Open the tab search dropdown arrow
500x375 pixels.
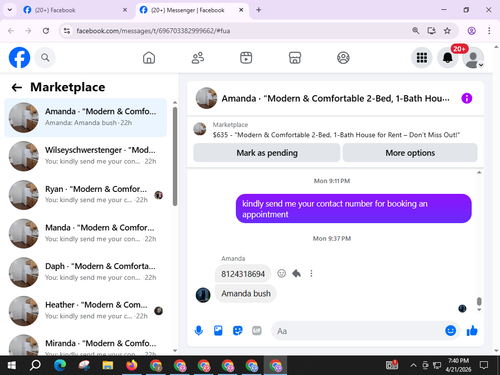point(10,10)
